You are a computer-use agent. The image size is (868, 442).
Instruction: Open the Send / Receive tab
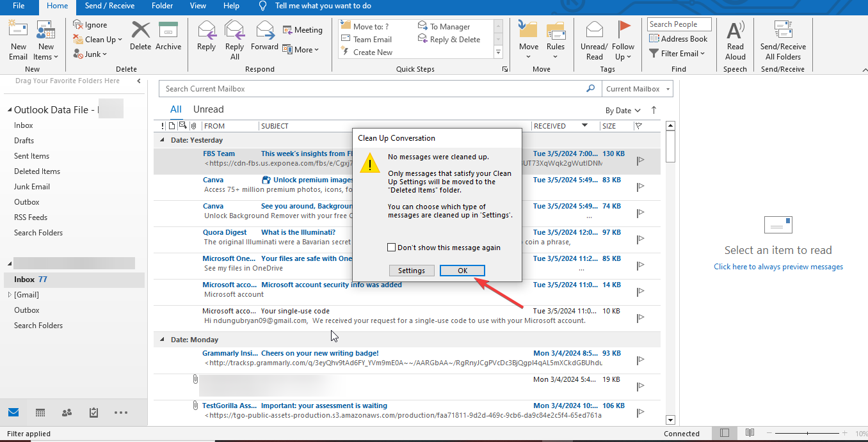coord(109,6)
